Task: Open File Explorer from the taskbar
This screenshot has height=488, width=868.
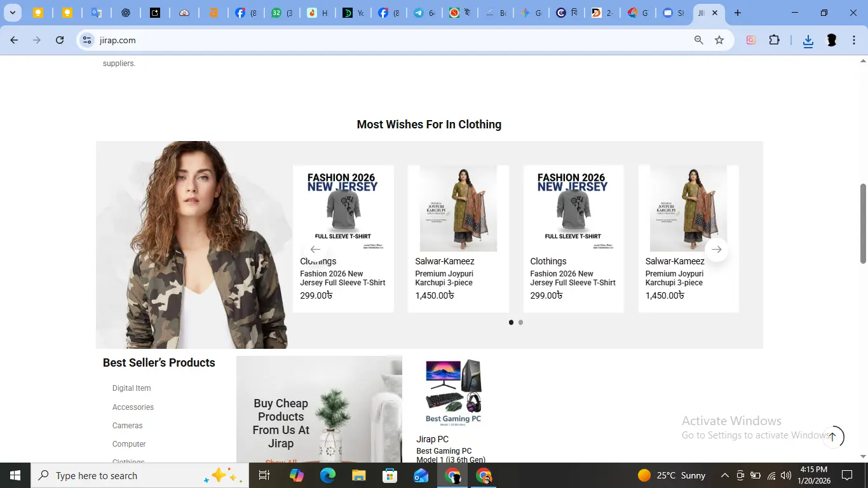Action: click(359, 475)
